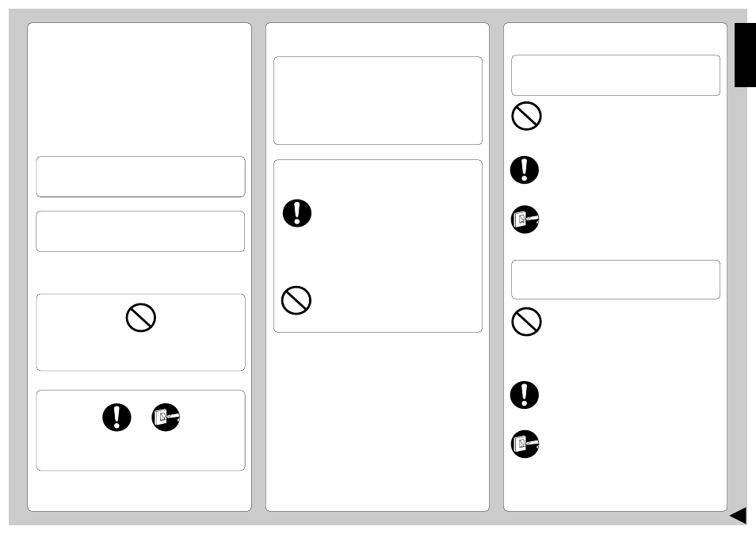
Task: Click the first prohibition icon in the right column
Action: (x=526, y=116)
